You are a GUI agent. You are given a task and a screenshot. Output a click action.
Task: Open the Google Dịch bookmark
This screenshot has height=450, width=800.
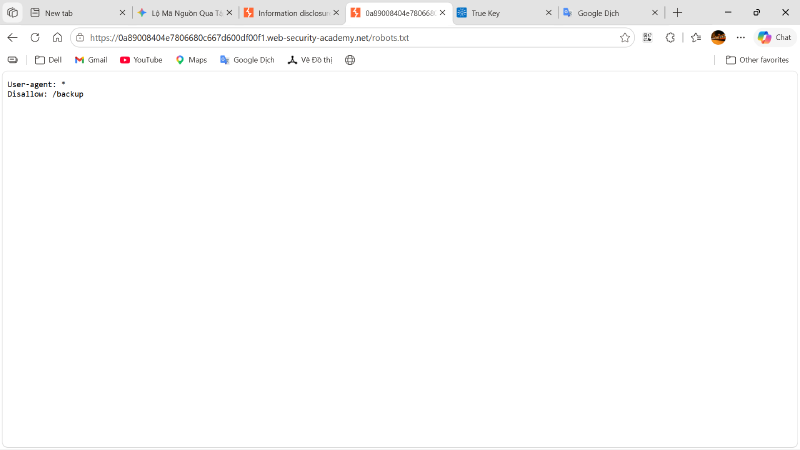pos(247,60)
